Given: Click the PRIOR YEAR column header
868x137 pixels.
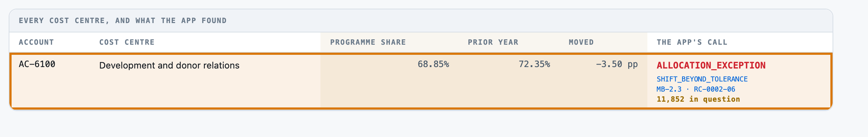Looking at the screenshot, I should [493, 42].
